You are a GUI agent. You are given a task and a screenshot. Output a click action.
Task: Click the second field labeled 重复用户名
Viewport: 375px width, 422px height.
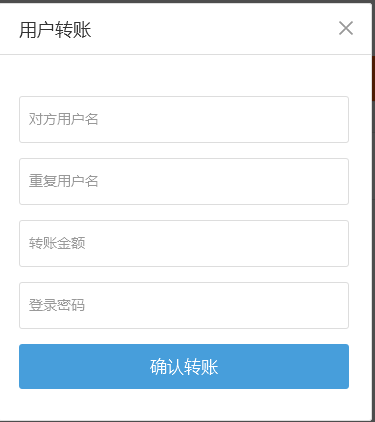coord(184,181)
